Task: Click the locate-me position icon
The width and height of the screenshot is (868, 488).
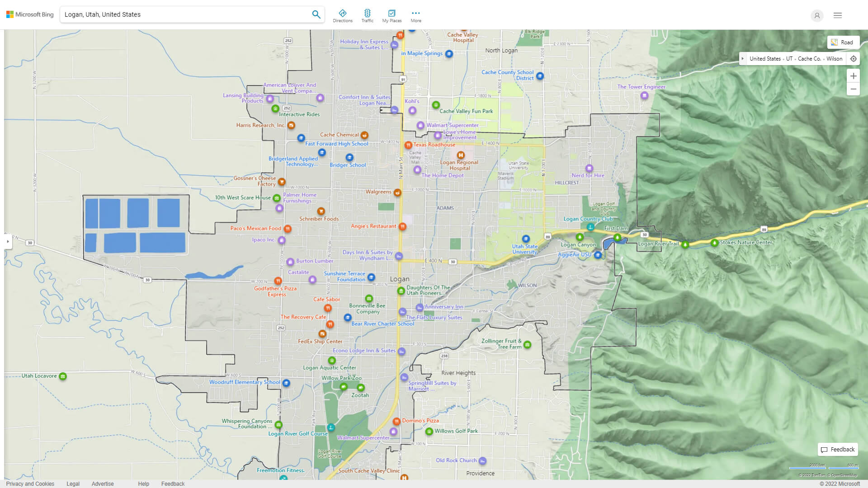Action: pos(854,58)
